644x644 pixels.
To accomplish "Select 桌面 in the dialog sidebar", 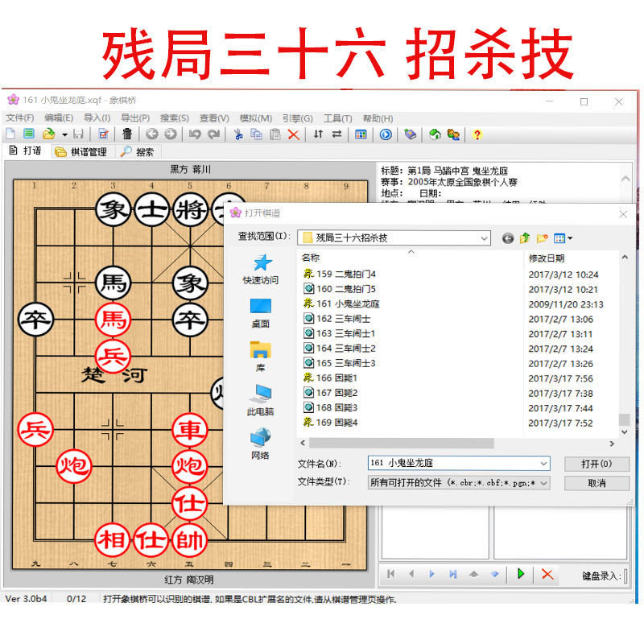I will tap(260, 313).
